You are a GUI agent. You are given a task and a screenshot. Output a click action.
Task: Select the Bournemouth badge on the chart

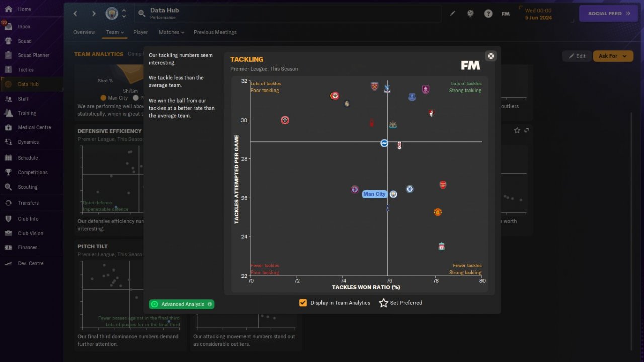(x=432, y=113)
